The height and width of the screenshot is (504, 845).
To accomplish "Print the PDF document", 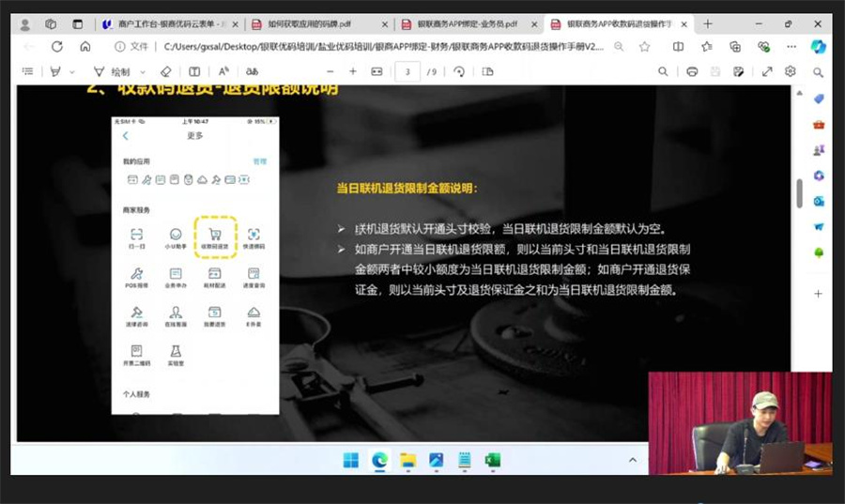I will 692,71.
